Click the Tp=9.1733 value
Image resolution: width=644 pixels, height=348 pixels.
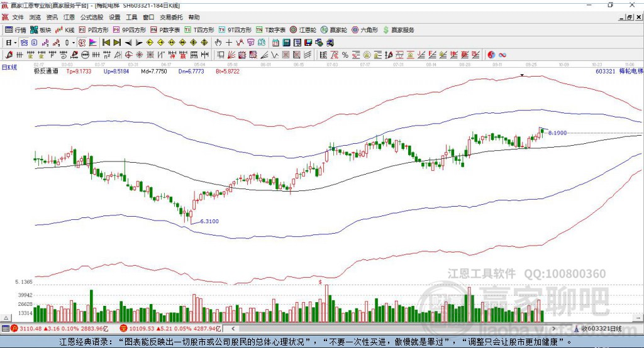[x=79, y=71]
